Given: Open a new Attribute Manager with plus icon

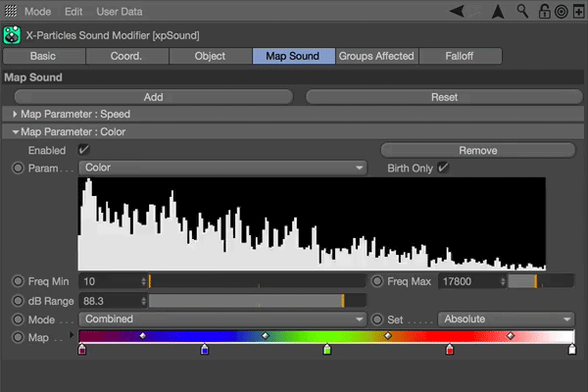Looking at the screenshot, I should click(x=579, y=12).
